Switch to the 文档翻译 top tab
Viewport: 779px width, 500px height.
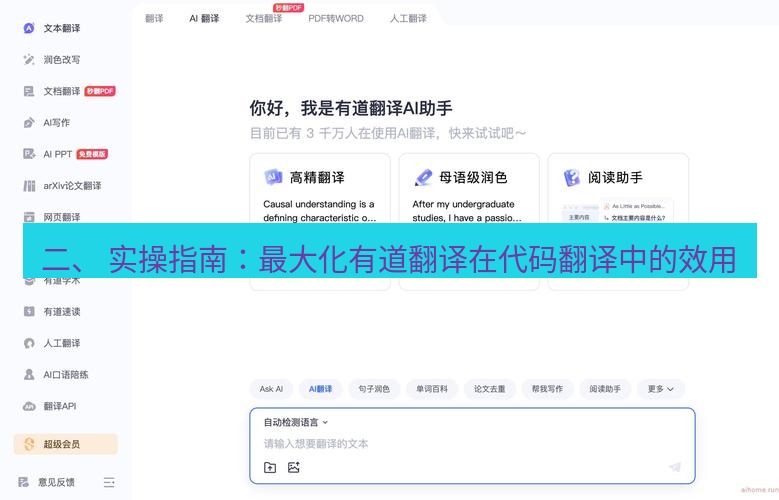pyautogui.click(x=264, y=18)
